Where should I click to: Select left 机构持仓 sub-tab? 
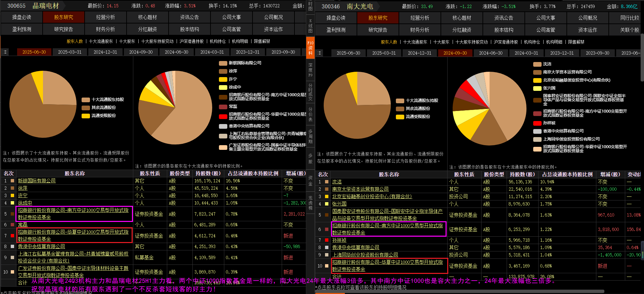[218, 41]
